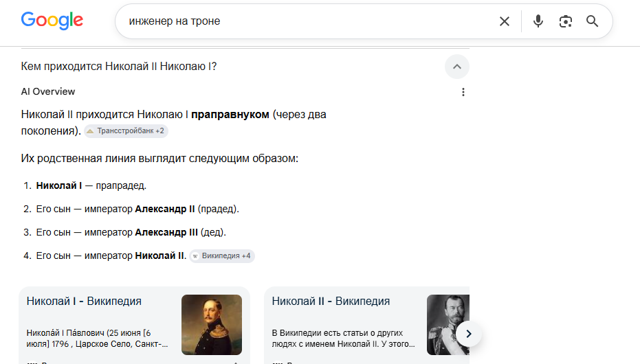Click snippet 'В Википедии есть статьи о других...'
Screen dimensions: 640x364
pyautogui.click(x=343, y=339)
